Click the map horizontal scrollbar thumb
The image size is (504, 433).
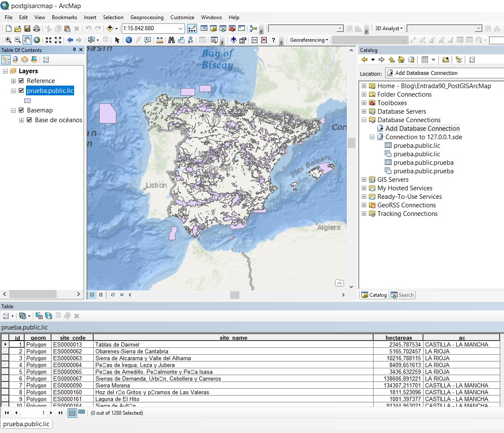coord(235,295)
